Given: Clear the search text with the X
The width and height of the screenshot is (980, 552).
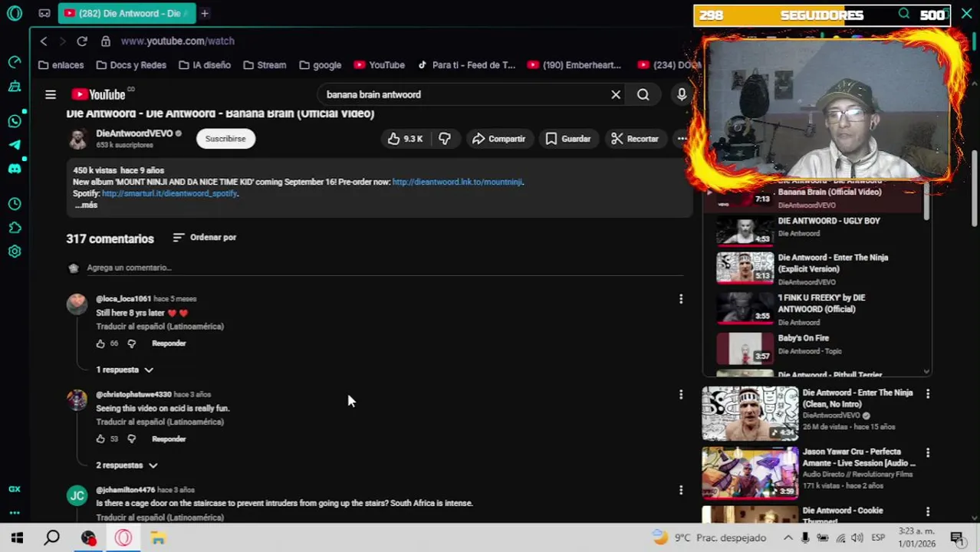Looking at the screenshot, I should (x=616, y=94).
